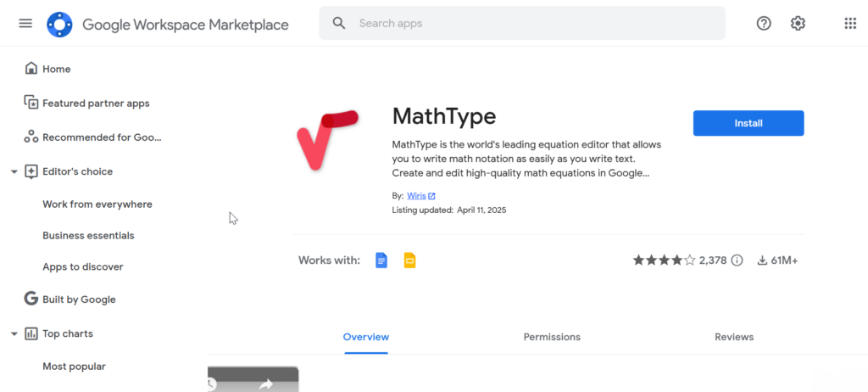This screenshot has width=868, height=392.
Task: Switch to the Permissions tab
Action: 552,337
